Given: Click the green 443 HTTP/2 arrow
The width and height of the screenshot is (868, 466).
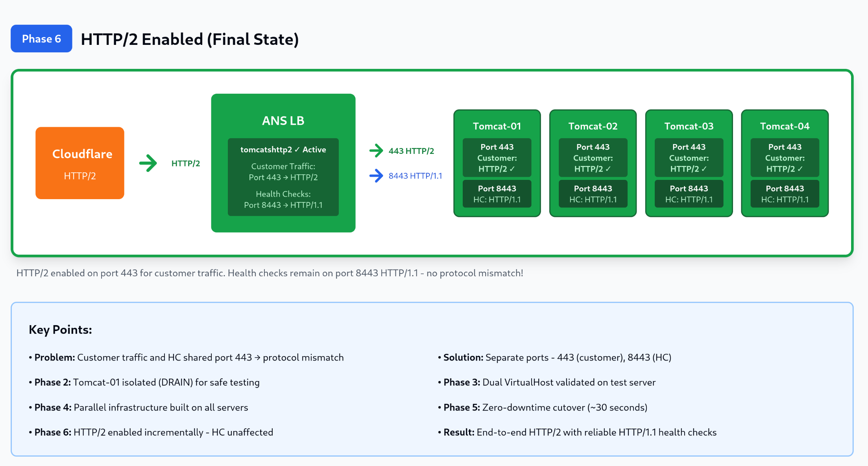Looking at the screenshot, I should pyautogui.click(x=376, y=150).
